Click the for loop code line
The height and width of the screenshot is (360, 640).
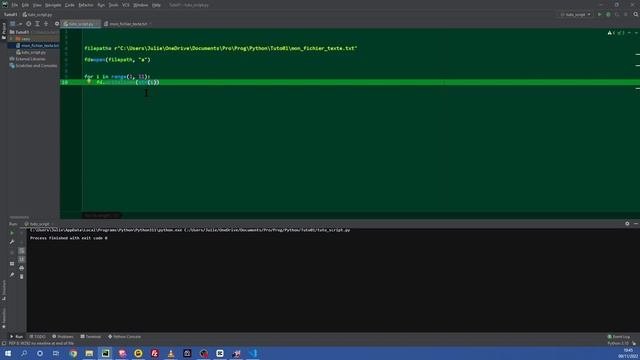coord(117,76)
